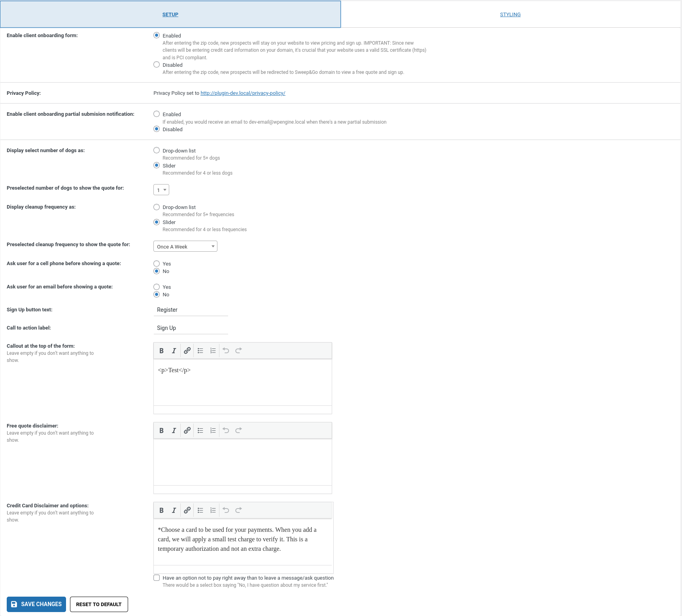This screenshot has width=682, height=616.
Task: Click Italic icon in Free quote disclaimer editor
Action: coord(174,431)
